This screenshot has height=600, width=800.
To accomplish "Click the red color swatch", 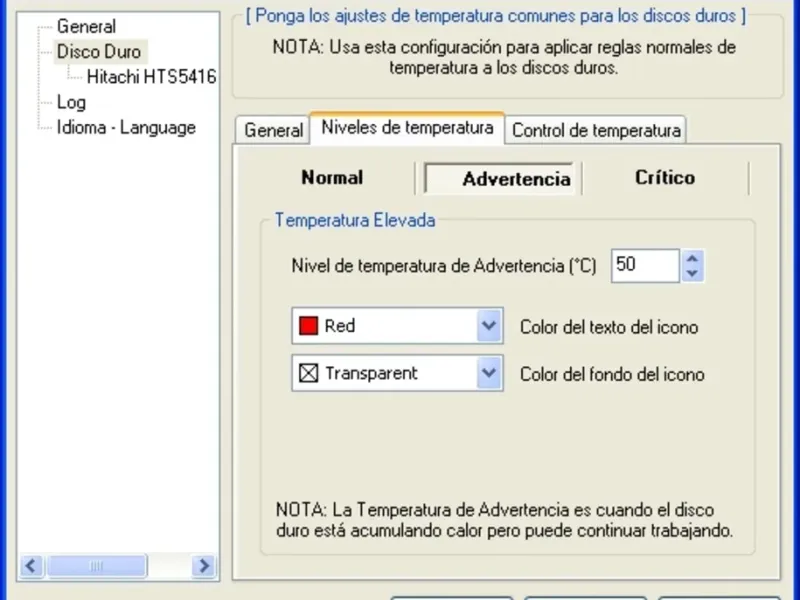I will coord(309,326).
